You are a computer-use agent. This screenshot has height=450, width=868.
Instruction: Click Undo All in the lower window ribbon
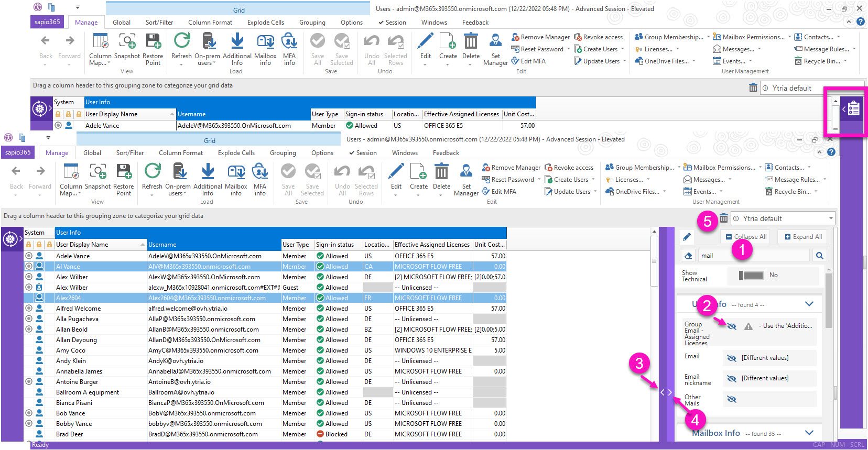(x=342, y=180)
